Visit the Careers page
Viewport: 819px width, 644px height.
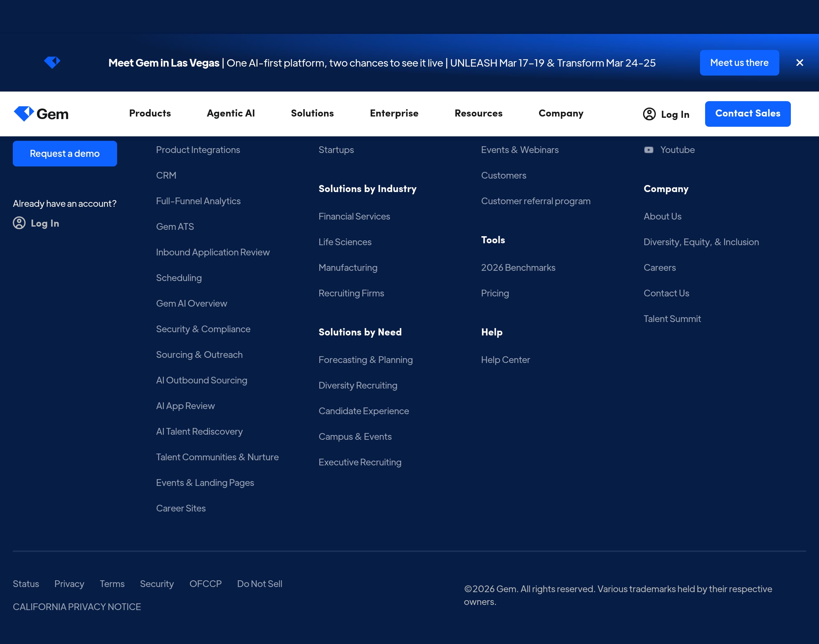click(660, 267)
